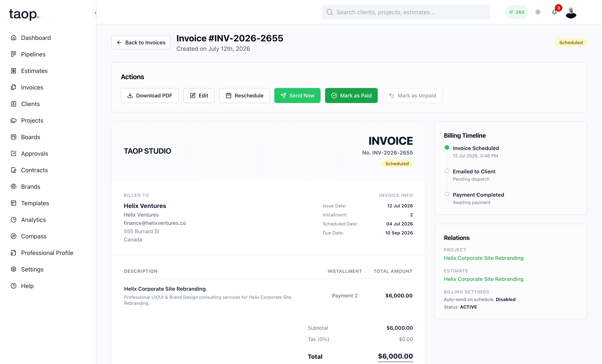This screenshot has width=602, height=364.
Task: Open the user avatar menu
Action: click(571, 12)
